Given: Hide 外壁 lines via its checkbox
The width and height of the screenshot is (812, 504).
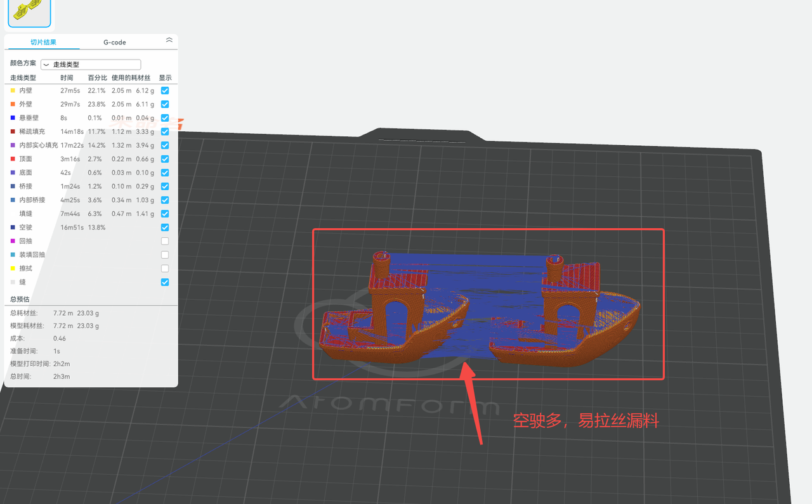Looking at the screenshot, I should click(165, 105).
